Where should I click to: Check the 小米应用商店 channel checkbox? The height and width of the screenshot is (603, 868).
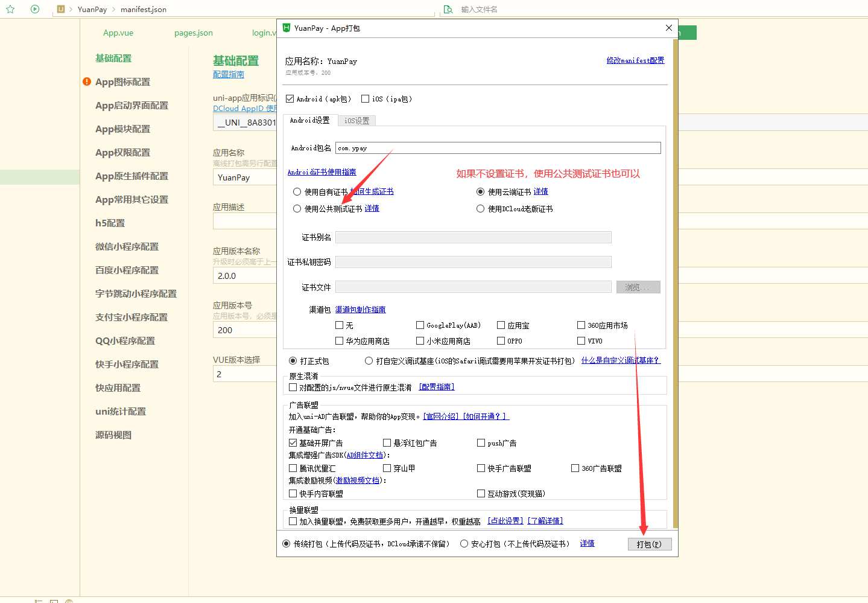[x=420, y=341]
